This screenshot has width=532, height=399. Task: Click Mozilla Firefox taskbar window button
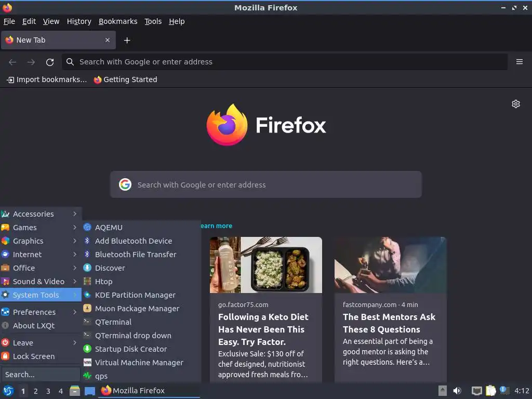(x=149, y=391)
